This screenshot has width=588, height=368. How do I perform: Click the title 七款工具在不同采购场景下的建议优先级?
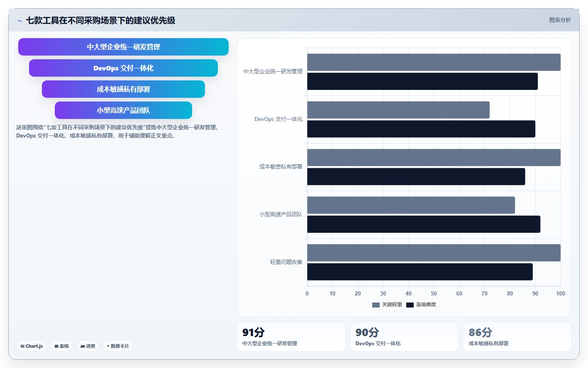[x=100, y=20]
